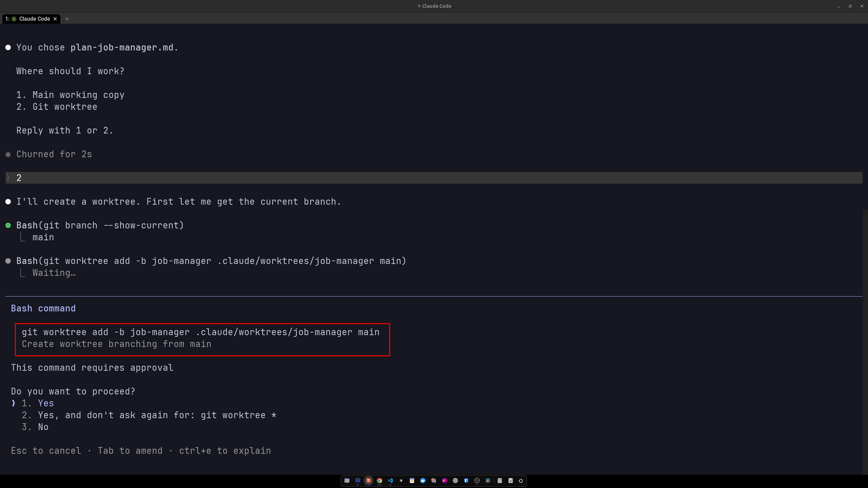
Task: Add a new terminal tab with plus
Action: point(67,19)
